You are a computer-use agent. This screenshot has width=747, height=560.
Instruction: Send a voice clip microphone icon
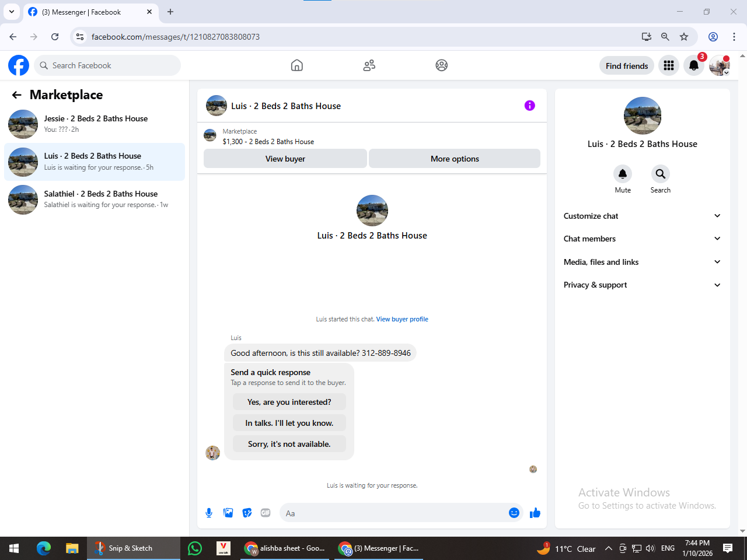209,513
